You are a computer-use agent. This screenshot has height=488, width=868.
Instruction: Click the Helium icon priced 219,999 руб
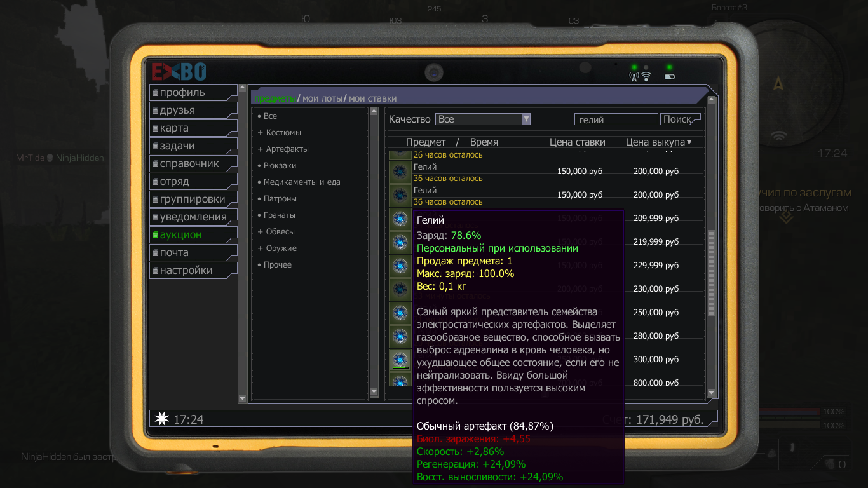[400, 242]
